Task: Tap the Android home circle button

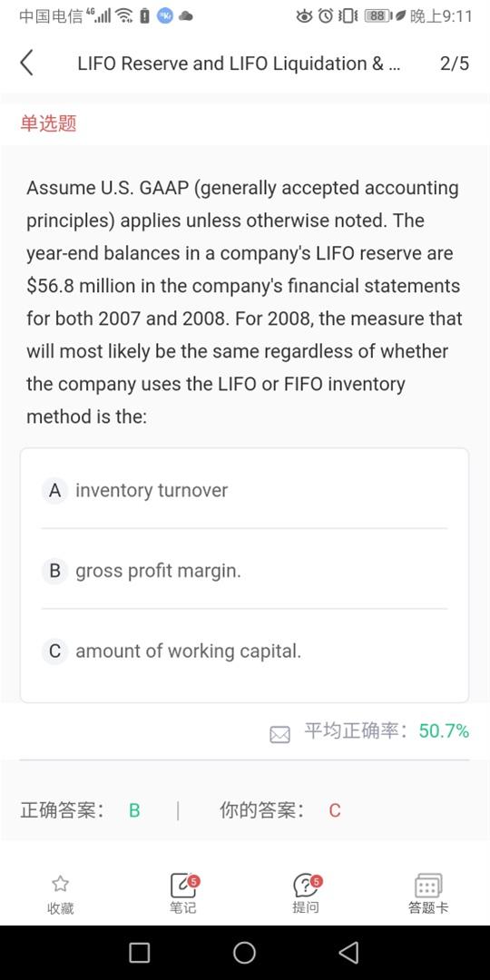Action: coord(244,953)
